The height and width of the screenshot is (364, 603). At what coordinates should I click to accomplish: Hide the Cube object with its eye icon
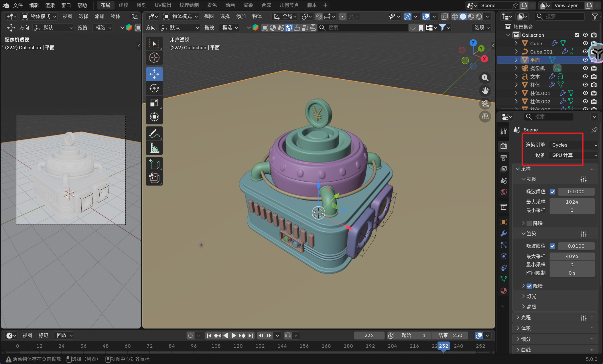coord(585,43)
